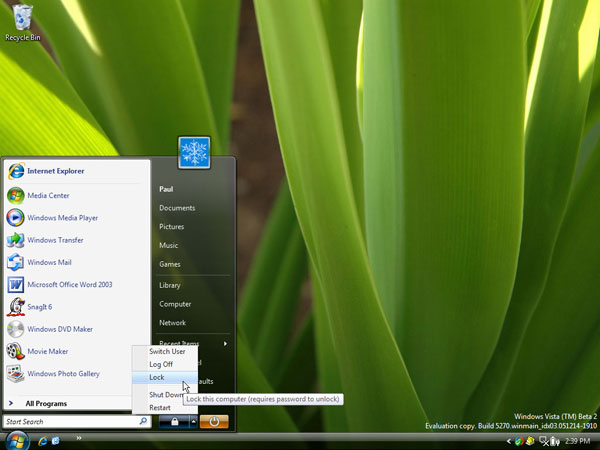Show hidden tray icons arrow
This screenshot has height=450, width=600.
pos(509,441)
